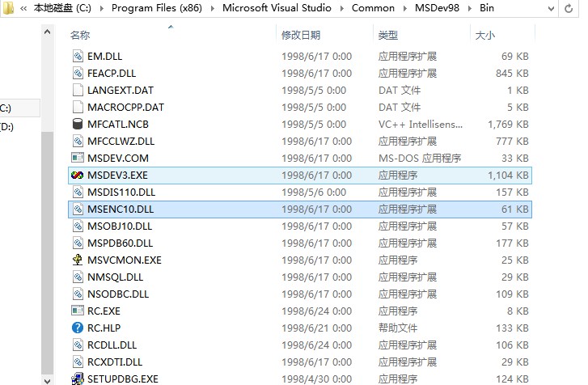Viewport: 588px width, 385px height.
Task: Select file name NSODBC.DLL
Action: (118, 294)
